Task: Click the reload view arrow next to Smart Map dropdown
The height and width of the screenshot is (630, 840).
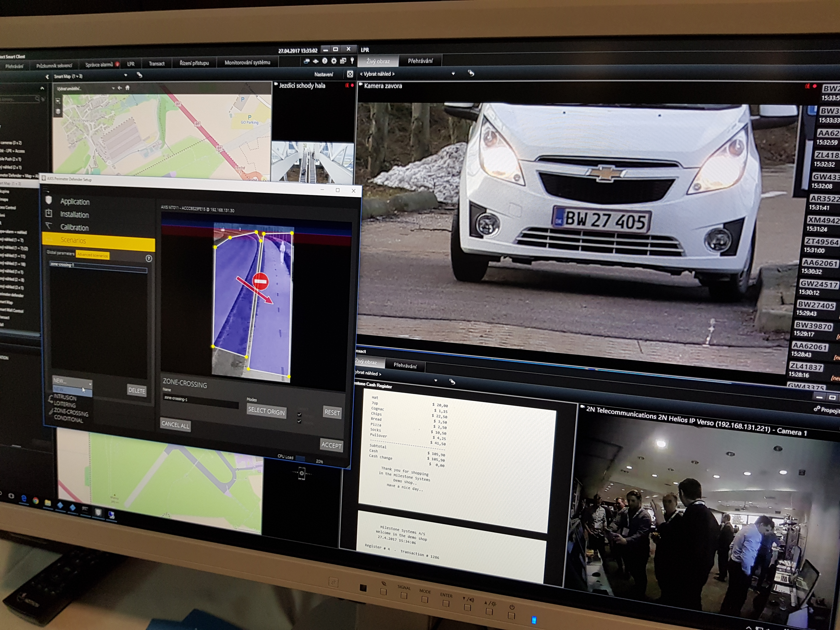Action: 139,75
